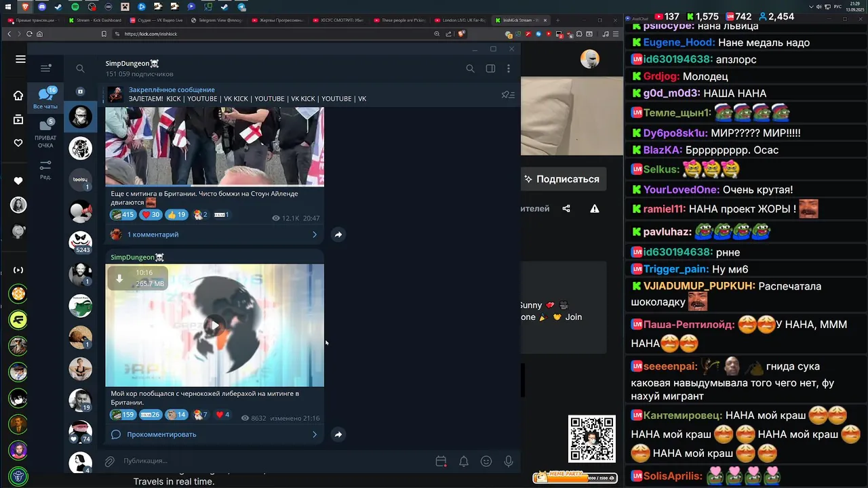Open the Discord icon in the taskbar
Image resolution: width=868 pixels, height=488 pixels.
[x=41, y=7]
